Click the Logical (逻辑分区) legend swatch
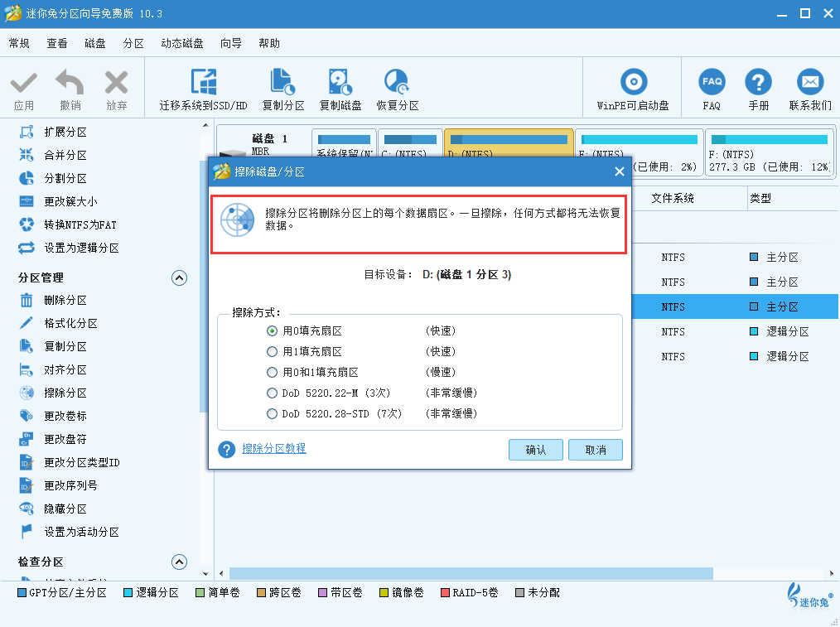 (128, 593)
